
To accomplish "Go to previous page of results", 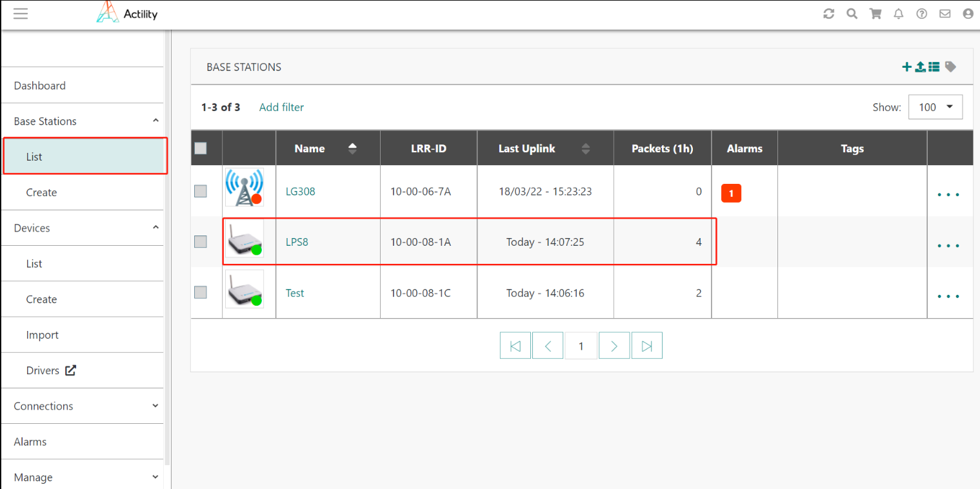I will 548,346.
